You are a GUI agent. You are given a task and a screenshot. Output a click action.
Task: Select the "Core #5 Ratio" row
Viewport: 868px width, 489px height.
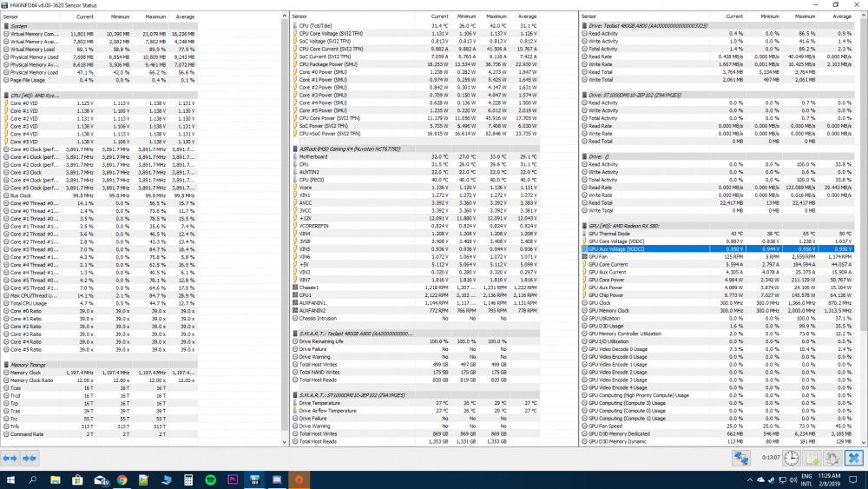100,349
